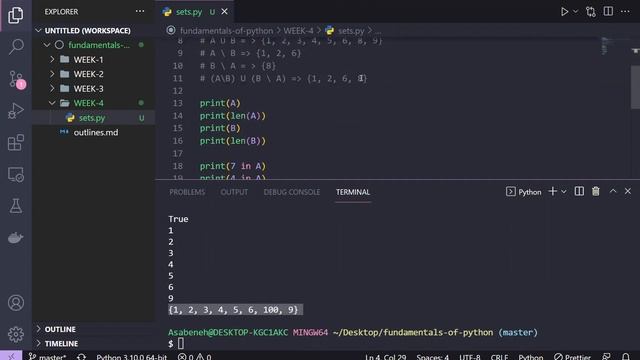This screenshot has width=640, height=360.
Task: Open the feedback icon in status bar
Action: click(x=607, y=356)
